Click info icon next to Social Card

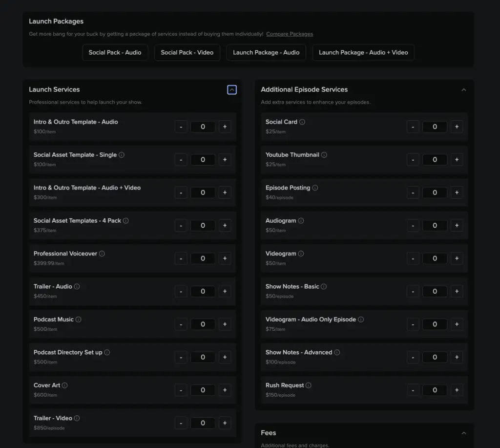tap(302, 122)
